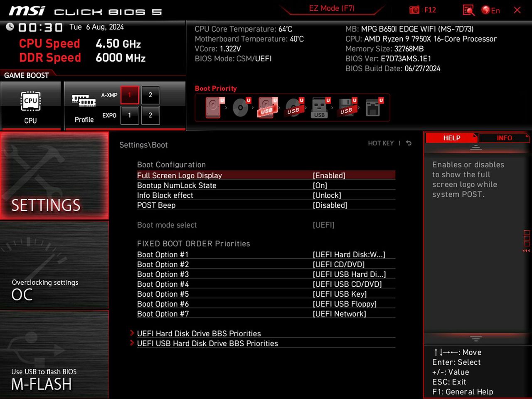Click the CPU Speed 4.50 GHz value

point(118,44)
